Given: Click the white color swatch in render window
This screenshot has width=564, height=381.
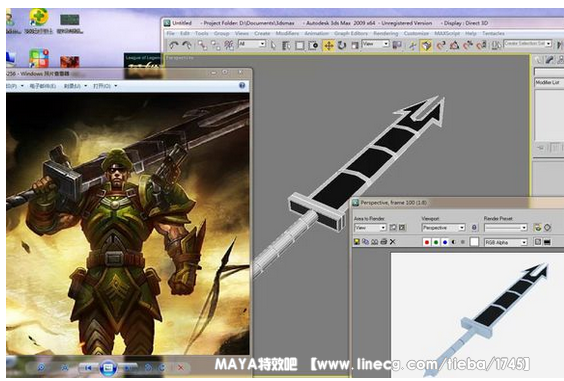Looking at the screenshot, I should pos(474,242).
